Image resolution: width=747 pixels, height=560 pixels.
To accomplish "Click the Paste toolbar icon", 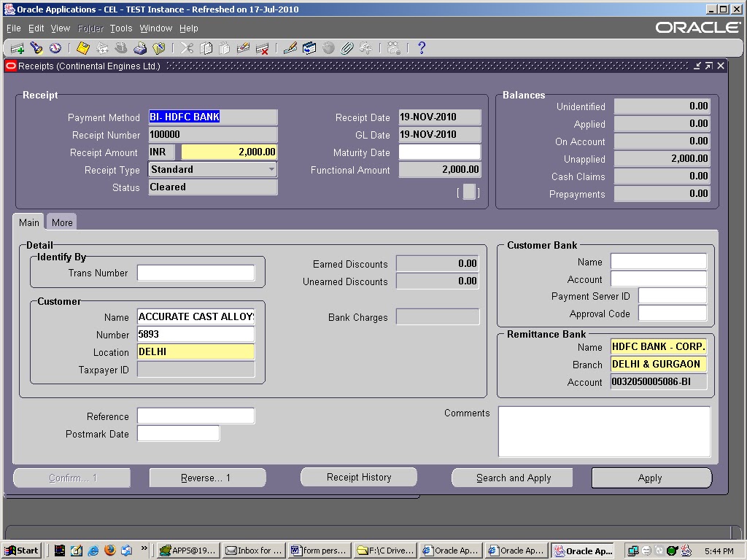I will tap(225, 48).
